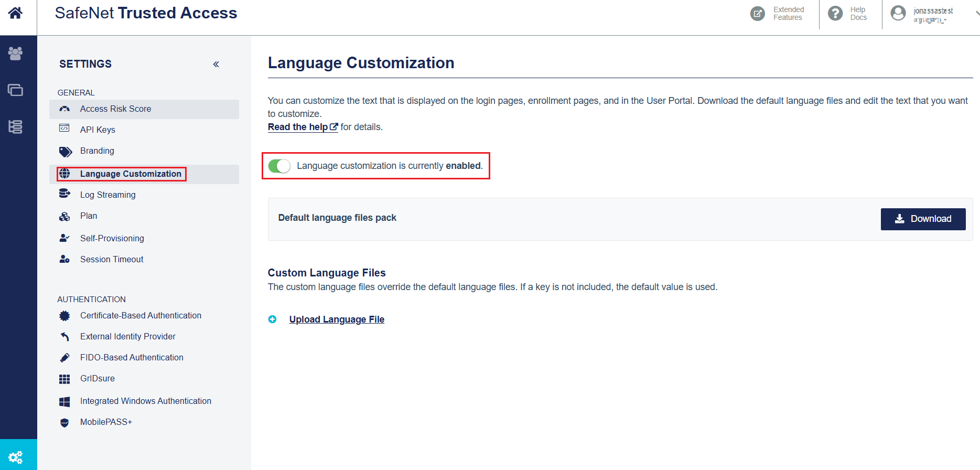Image resolution: width=980 pixels, height=470 pixels.
Task: Click the Help Docs label
Action: click(x=858, y=14)
